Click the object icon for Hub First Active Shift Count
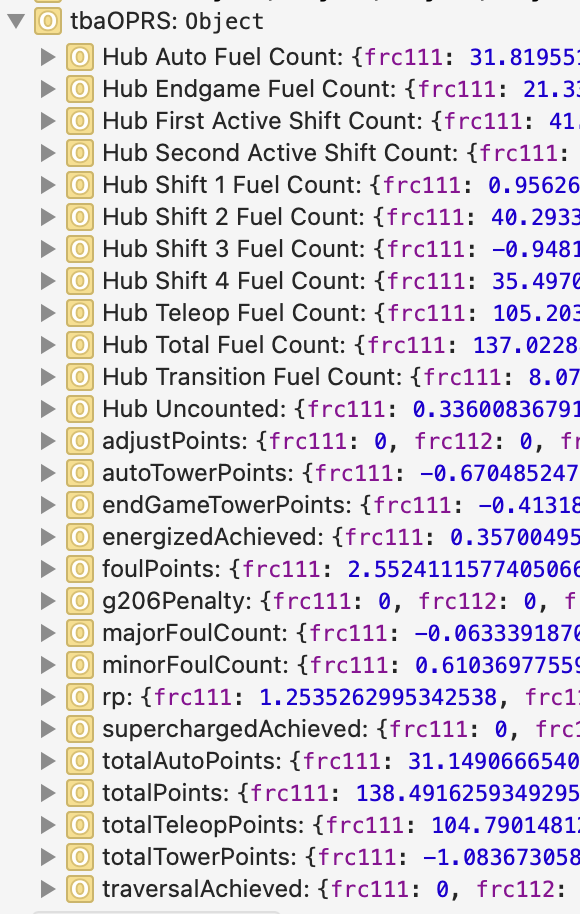This screenshot has width=580, height=914. tap(80, 121)
